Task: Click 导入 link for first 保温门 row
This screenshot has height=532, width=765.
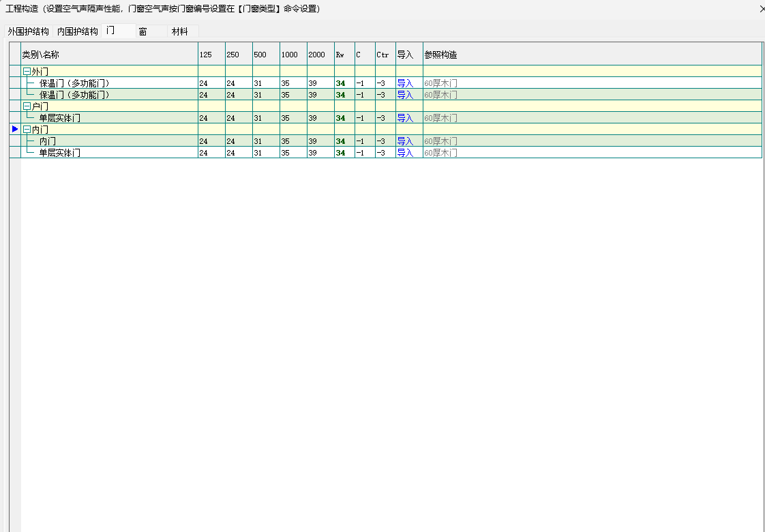Action: tap(405, 83)
